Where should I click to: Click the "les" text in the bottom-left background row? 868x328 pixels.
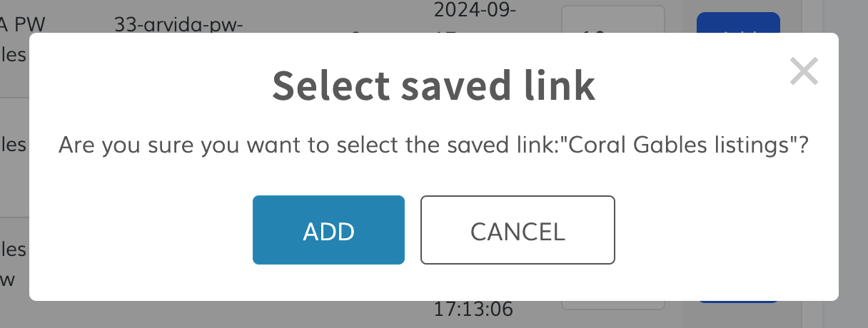tap(14, 250)
